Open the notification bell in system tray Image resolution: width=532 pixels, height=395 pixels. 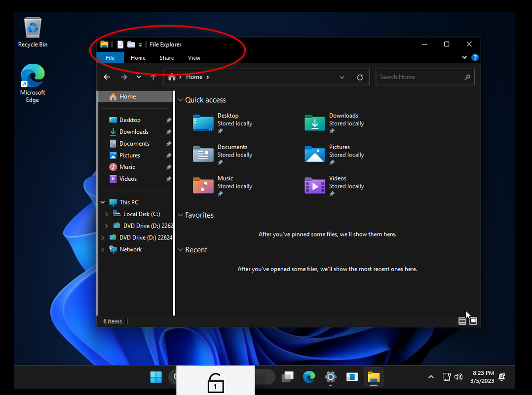[502, 377]
